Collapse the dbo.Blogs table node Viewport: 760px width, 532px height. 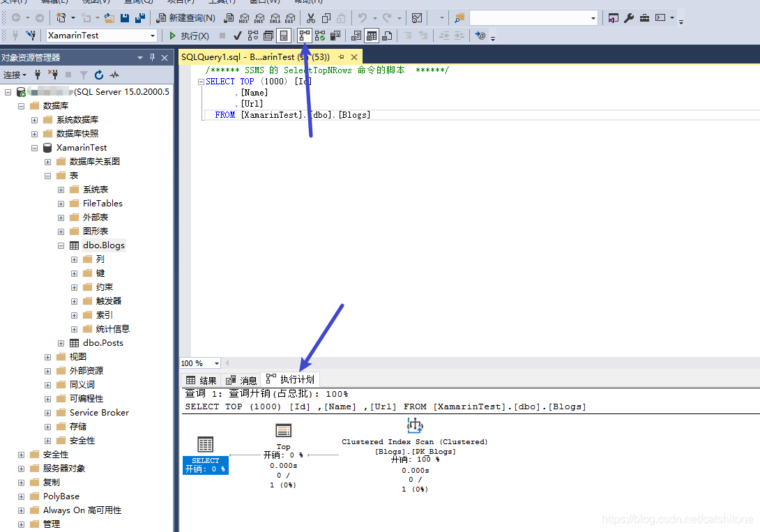tap(61, 245)
